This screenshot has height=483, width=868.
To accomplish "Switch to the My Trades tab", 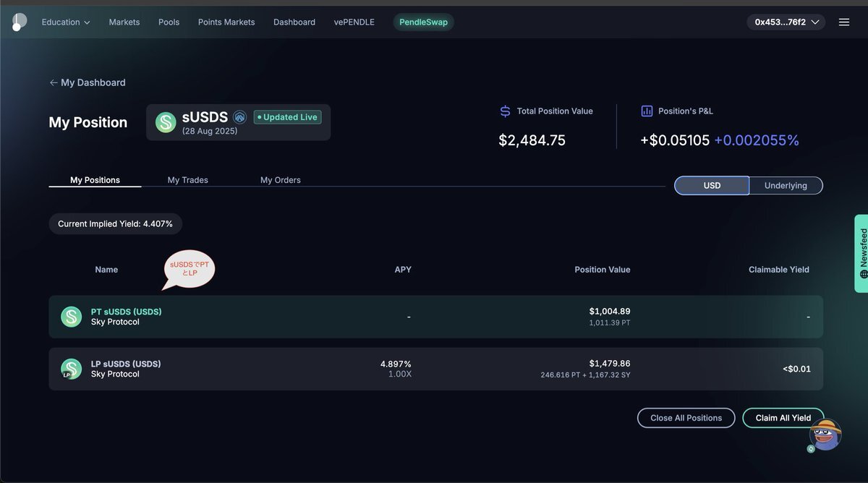I will pyautogui.click(x=188, y=180).
